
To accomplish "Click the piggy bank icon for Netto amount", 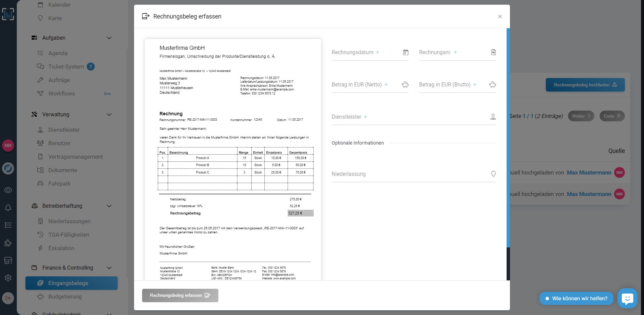I will (x=405, y=85).
